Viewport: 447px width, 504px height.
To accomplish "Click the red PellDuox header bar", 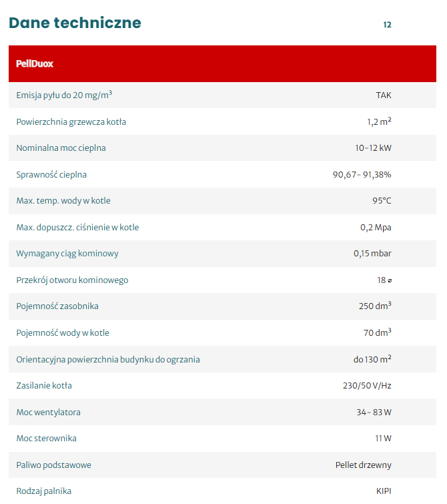I will pos(222,64).
